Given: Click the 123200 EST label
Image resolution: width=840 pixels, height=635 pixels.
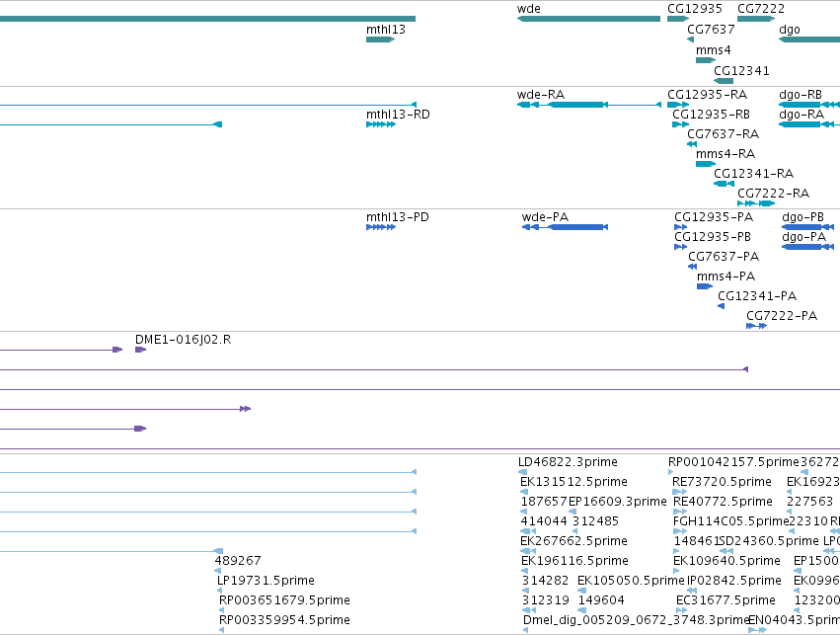Looking at the screenshot, I should coord(817,600).
